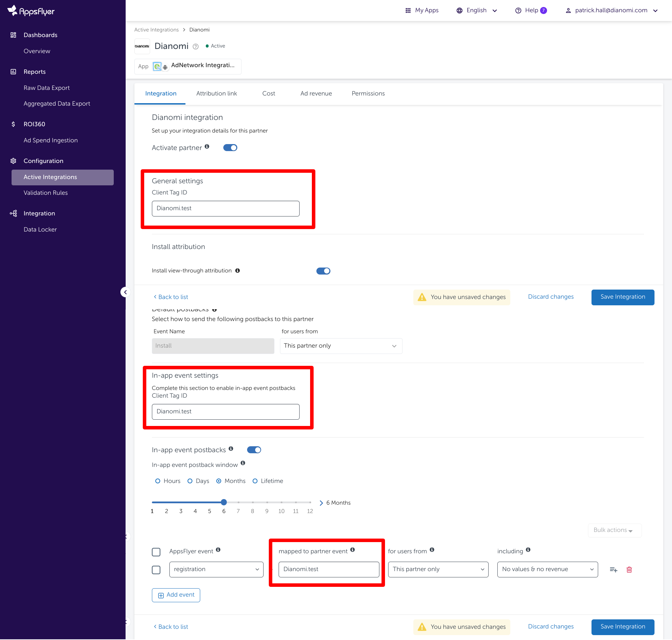Click the postback window slider handle

click(224, 503)
